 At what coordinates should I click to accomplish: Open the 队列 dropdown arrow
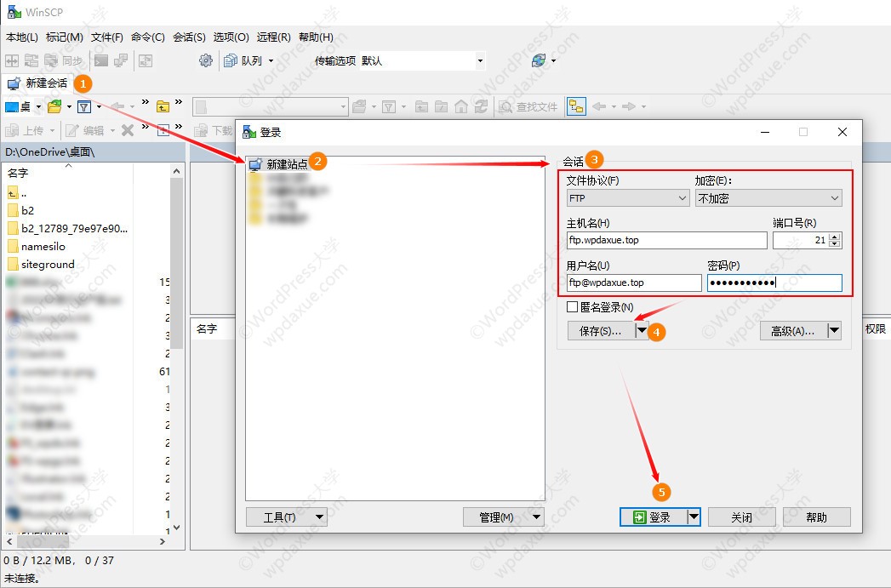(271, 60)
